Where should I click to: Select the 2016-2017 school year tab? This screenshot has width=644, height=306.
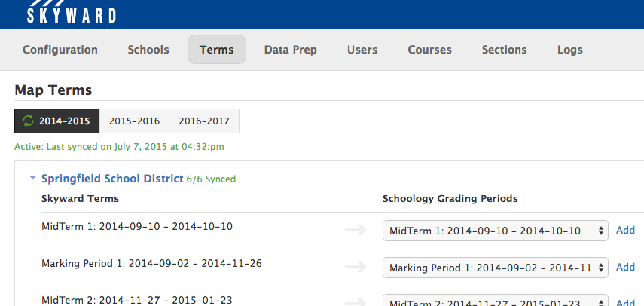[x=204, y=121]
